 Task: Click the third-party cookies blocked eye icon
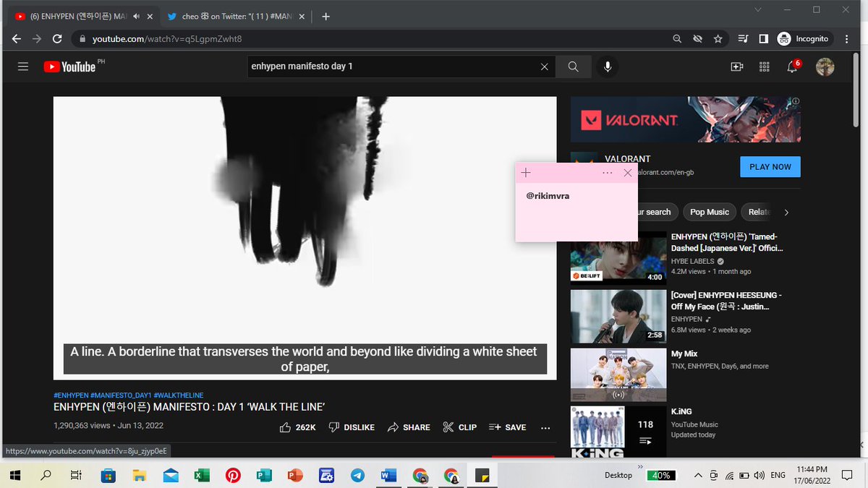coord(697,38)
